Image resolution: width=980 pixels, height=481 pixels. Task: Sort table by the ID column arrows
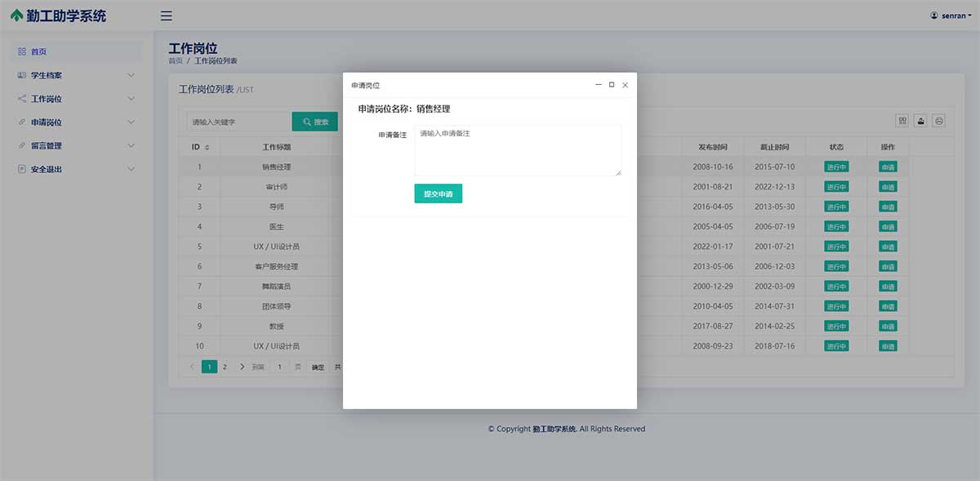click(x=207, y=148)
